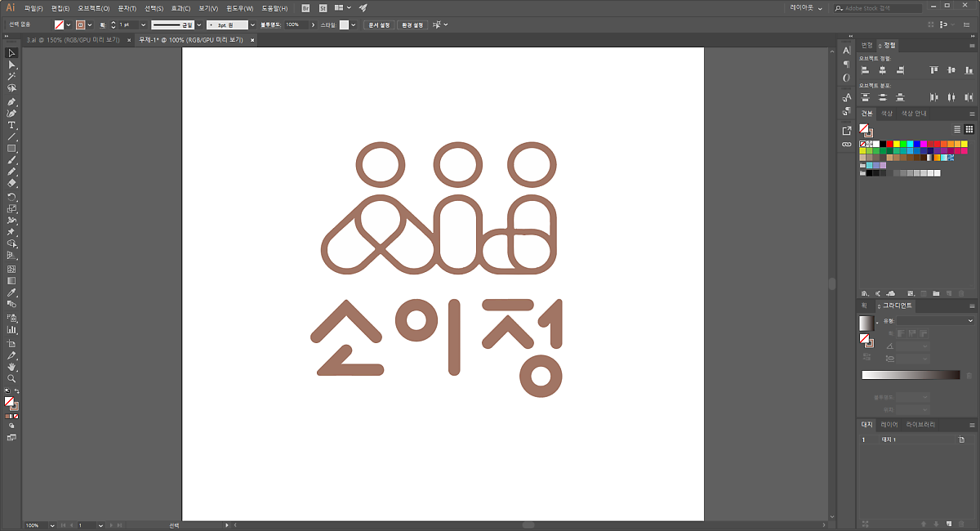Open the zoom level 100% dropdown

[52, 525]
